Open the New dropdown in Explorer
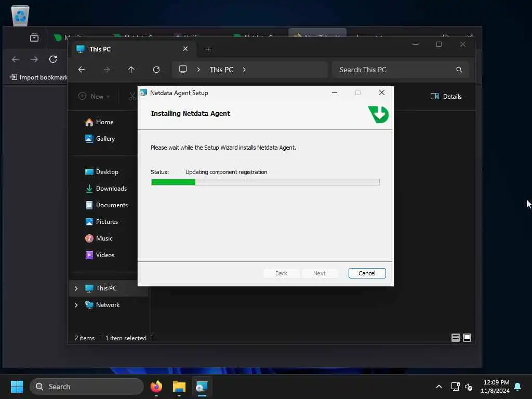The image size is (532, 399). [x=94, y=96]
